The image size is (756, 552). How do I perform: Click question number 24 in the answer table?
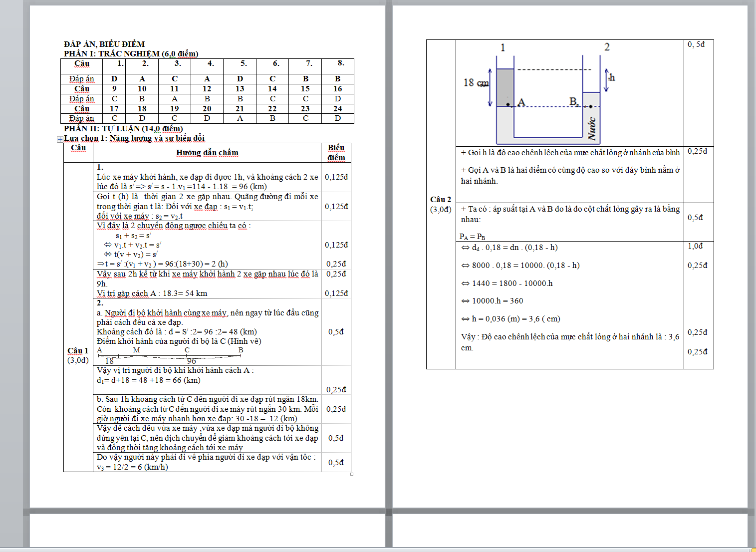coord(338,108)
